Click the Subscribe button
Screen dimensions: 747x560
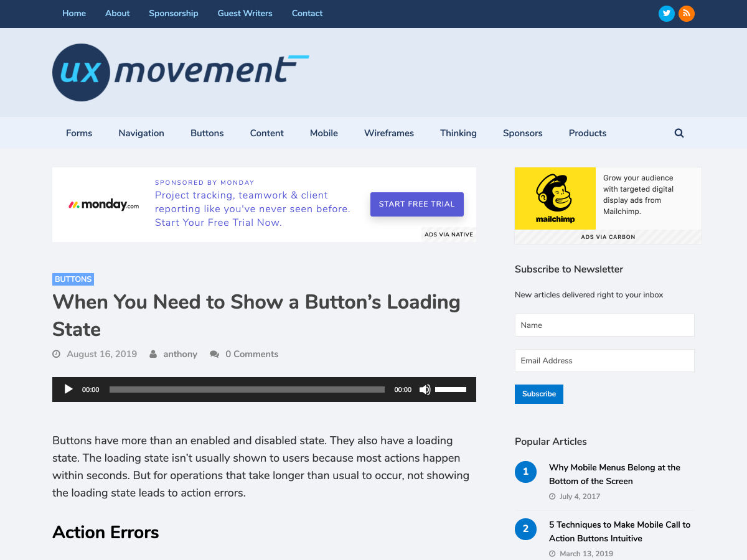click(x=539, y=394)
